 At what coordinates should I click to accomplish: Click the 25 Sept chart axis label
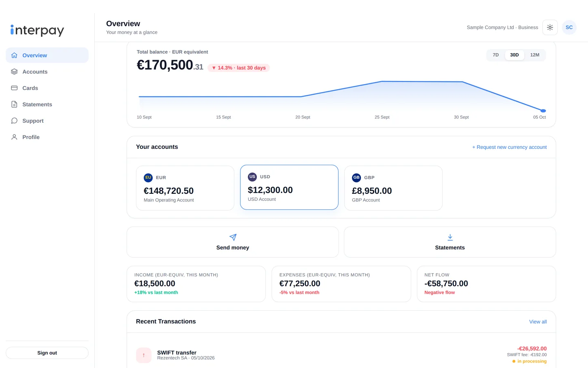click(382, 117)
